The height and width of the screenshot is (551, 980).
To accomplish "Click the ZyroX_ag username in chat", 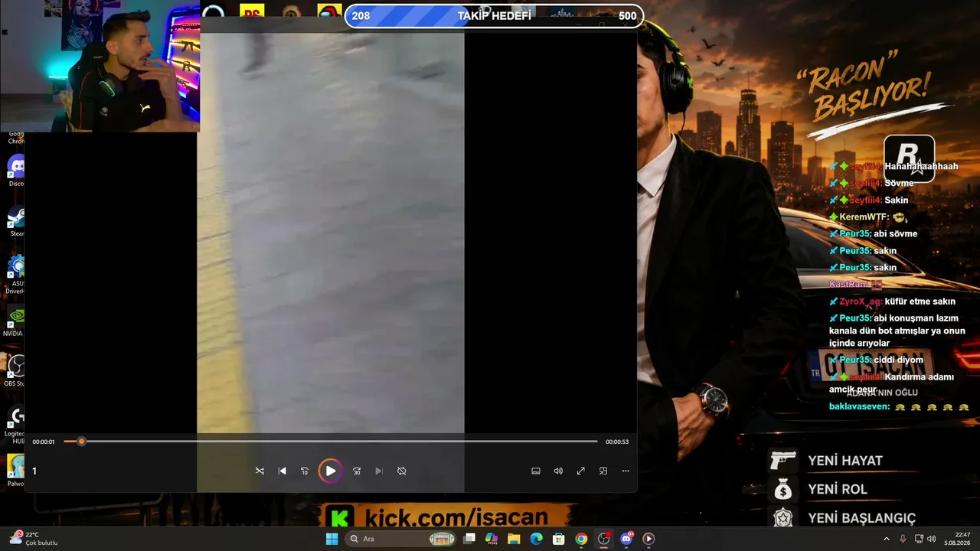I will [x=861, y=302].
